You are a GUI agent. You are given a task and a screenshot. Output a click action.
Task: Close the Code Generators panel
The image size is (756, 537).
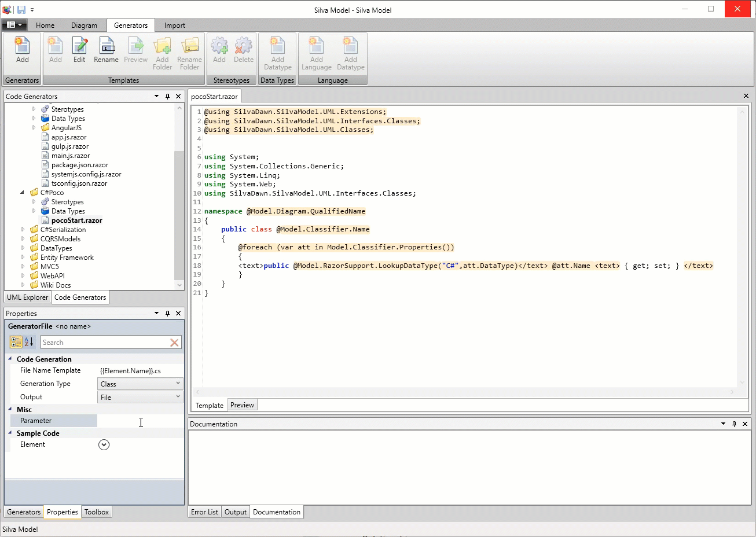tap(178, 97)
